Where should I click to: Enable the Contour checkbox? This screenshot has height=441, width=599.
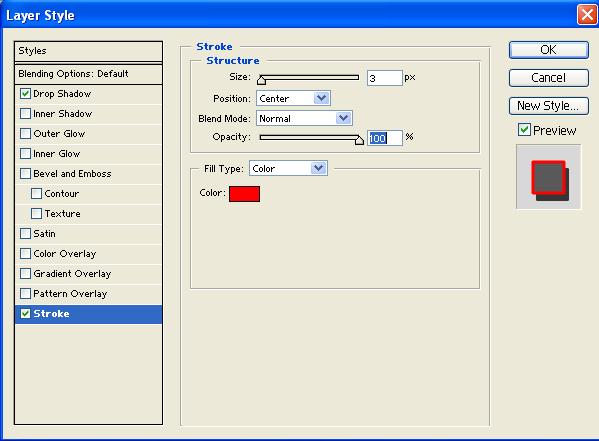(x=36, y=193)
